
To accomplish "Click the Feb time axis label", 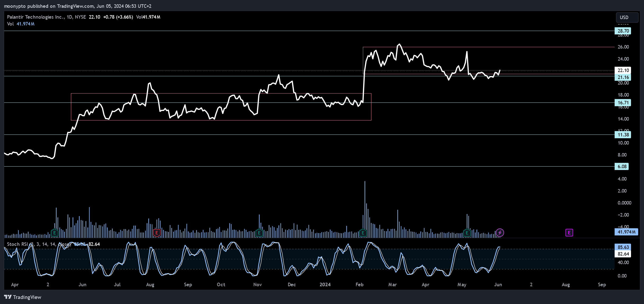I will [359, 285].
